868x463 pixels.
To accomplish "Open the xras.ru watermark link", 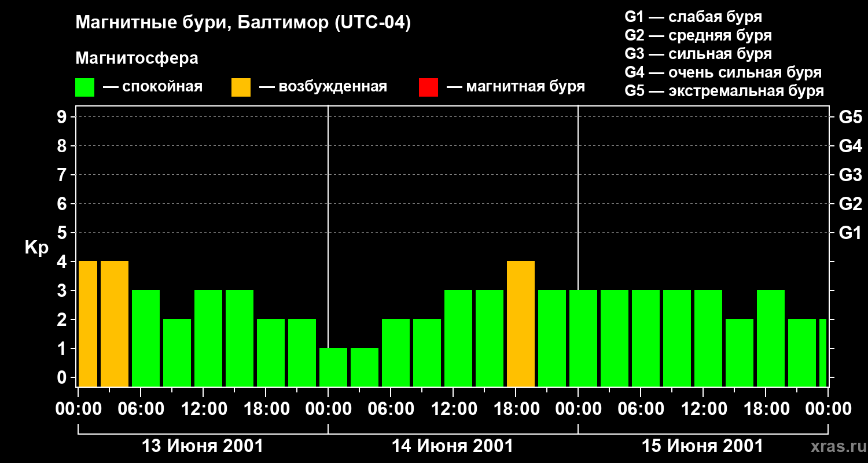I will 834,447.
